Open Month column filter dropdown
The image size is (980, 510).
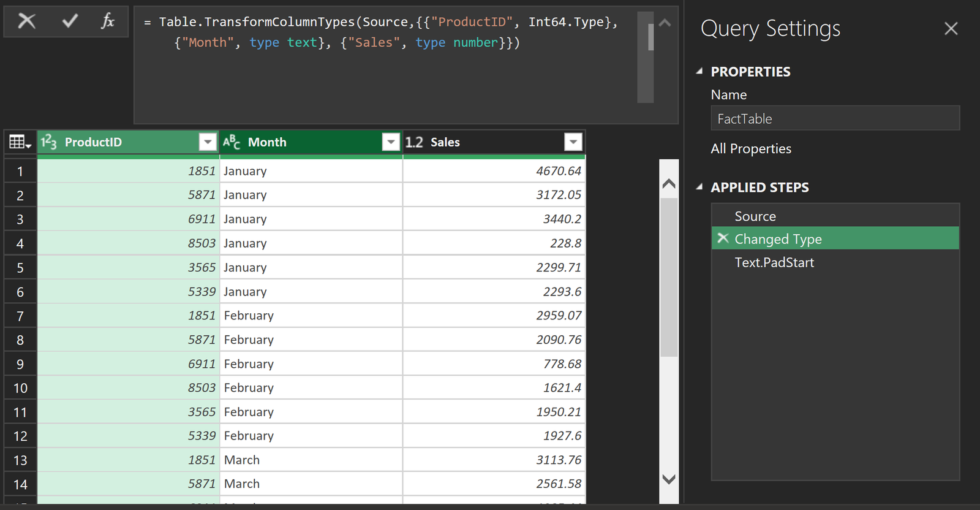coord(390,142)
